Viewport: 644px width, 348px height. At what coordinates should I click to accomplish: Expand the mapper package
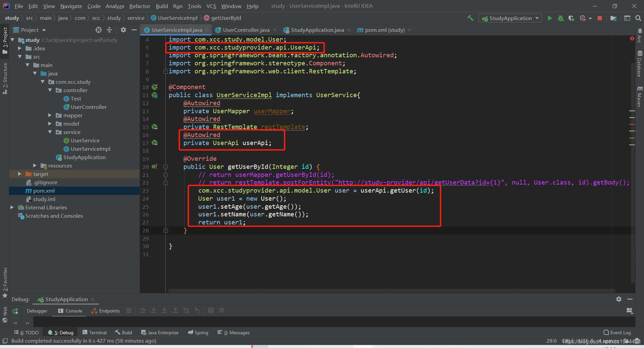[x=50, y=115]
